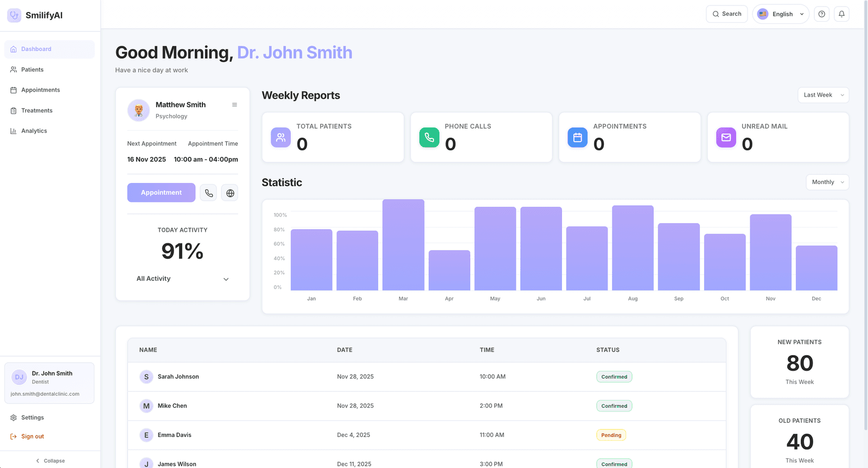Click the Confirmed status for Mike Chen
Image resolution: width=868 pixels, height=468 pixels.
pyautogui.click(x=614, y=406)
